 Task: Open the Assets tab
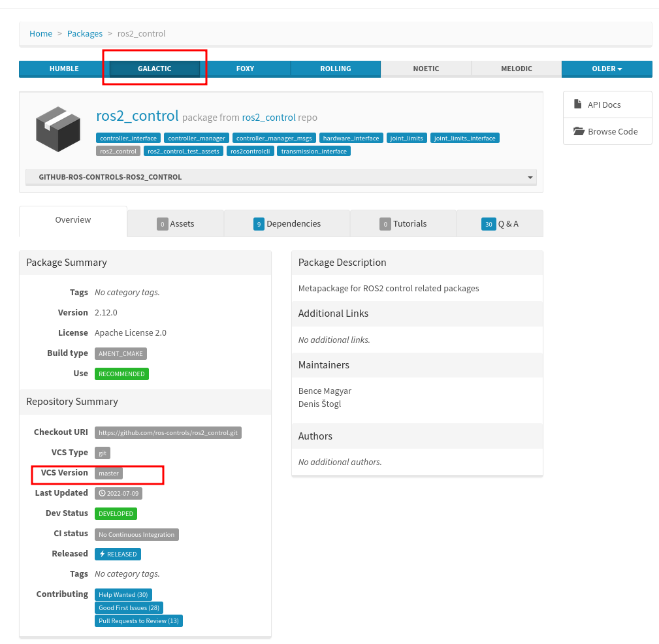tap(176, 223)
